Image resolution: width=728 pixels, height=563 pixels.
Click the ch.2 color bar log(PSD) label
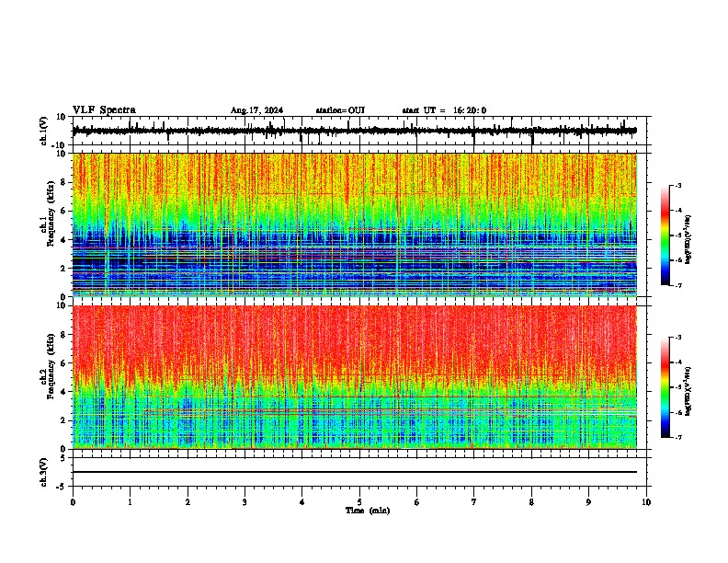[688, 391]
